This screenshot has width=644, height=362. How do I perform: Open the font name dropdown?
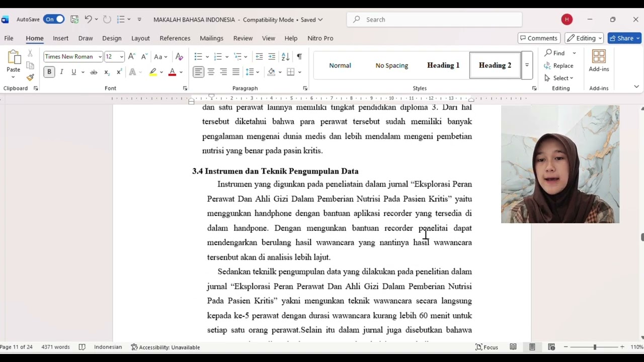click(100, 57)
